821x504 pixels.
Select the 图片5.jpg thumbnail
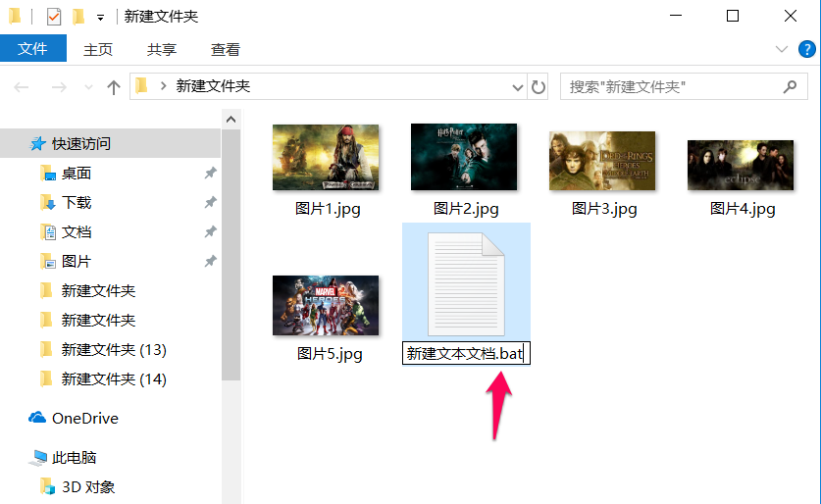point(326,306)
